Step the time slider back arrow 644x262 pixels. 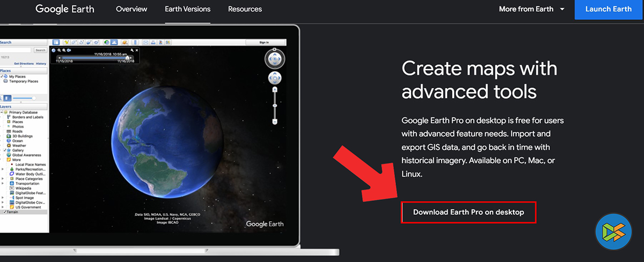click(x=60, y=58)
